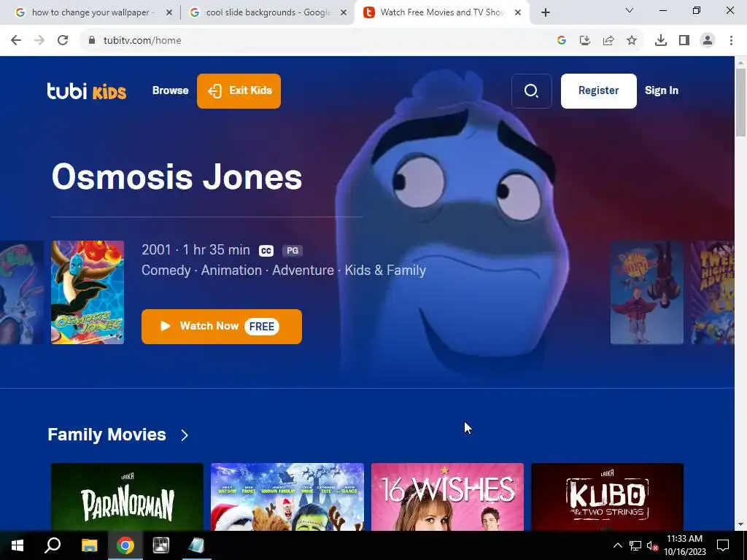Click the Osmosis Jones title
Viewport: 747px width, 560px height.
pos(177,176)
